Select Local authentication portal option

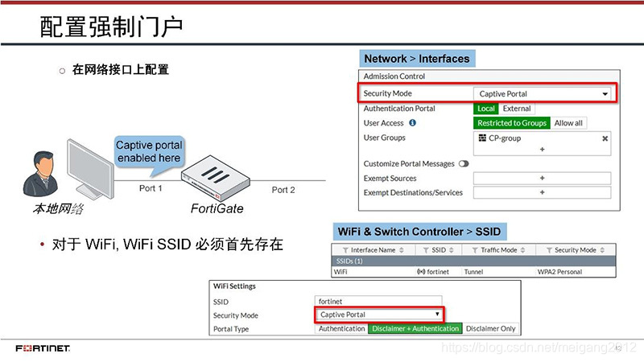tap(486, 109)
